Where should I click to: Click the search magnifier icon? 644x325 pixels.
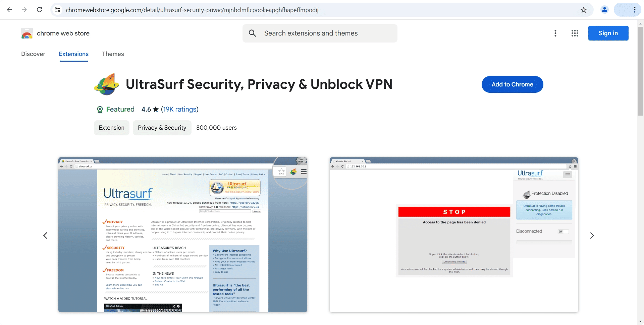pyautogui.click(x=252, y=33)
